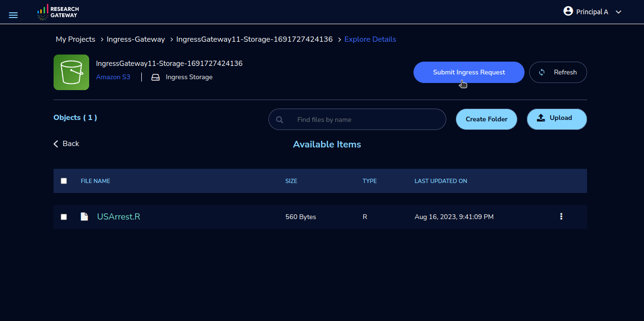644x321 pixels.
Task: Click the Ingress Storage label
Action: point(189,77)
